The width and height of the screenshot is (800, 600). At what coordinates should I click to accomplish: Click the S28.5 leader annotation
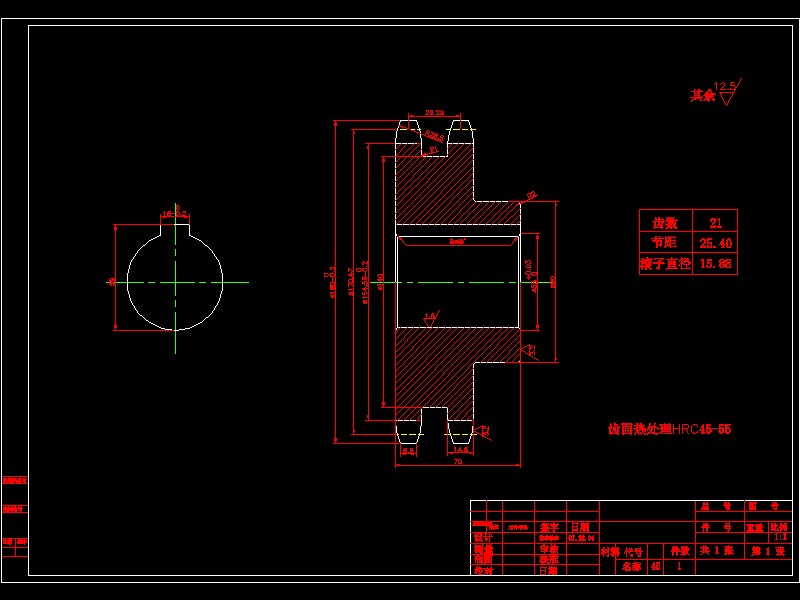click(x=434, y=136)
